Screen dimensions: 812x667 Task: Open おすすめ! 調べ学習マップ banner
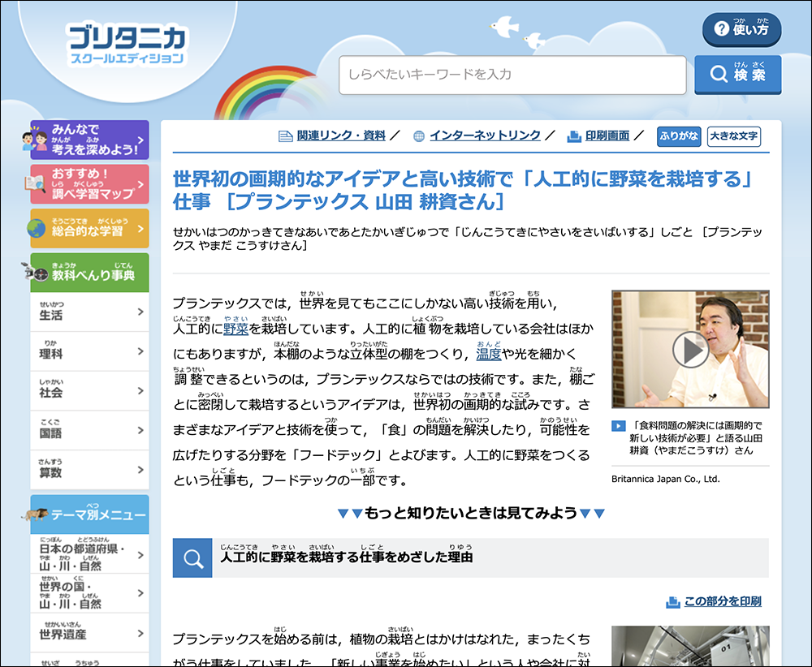coord(89,184)
